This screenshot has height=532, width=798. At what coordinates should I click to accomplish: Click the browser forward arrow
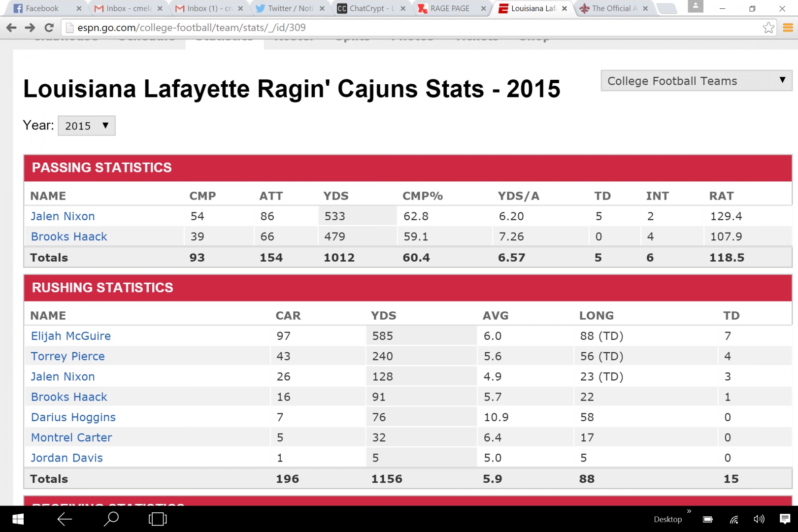point(30,28)
